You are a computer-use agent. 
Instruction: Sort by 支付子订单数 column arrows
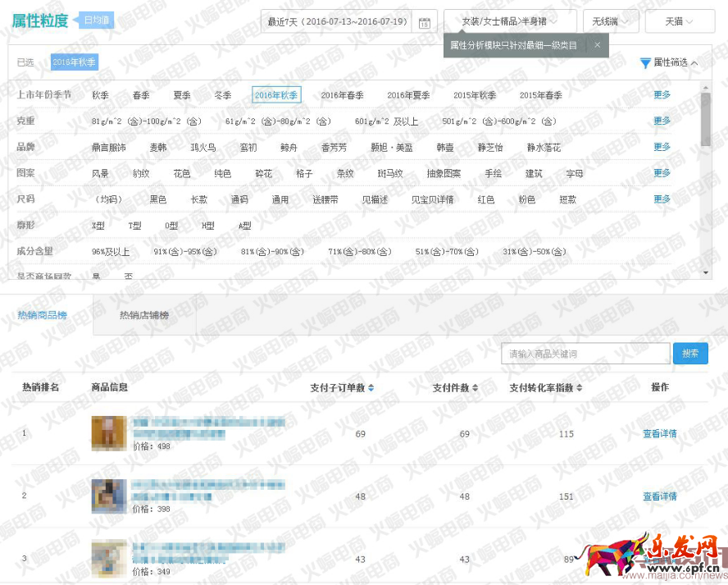pos(371,387)
